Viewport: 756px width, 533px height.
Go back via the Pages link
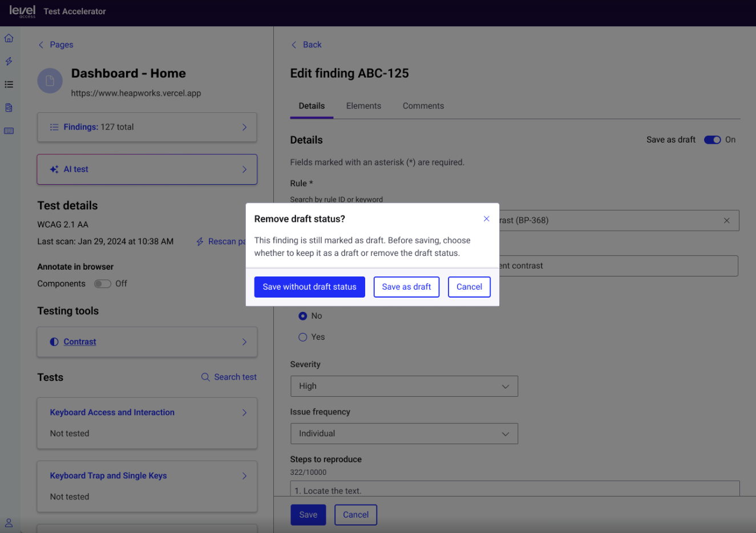click(x=56, y=45)
